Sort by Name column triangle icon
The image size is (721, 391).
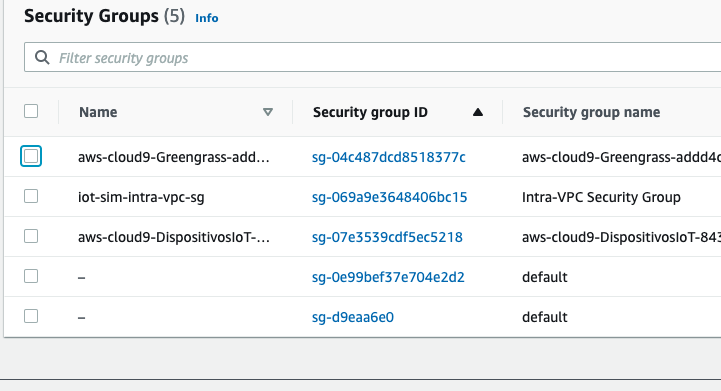coord(268,112)
